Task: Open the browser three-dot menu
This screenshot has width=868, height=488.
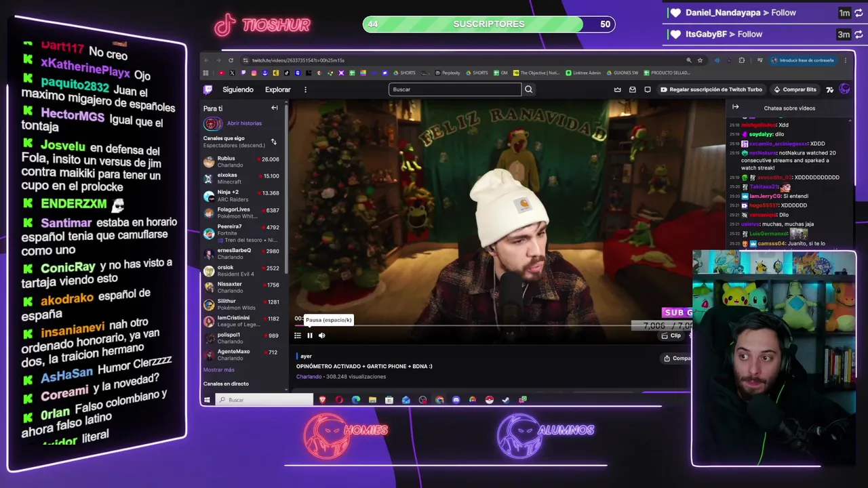Action: click(x=846, y=60)
